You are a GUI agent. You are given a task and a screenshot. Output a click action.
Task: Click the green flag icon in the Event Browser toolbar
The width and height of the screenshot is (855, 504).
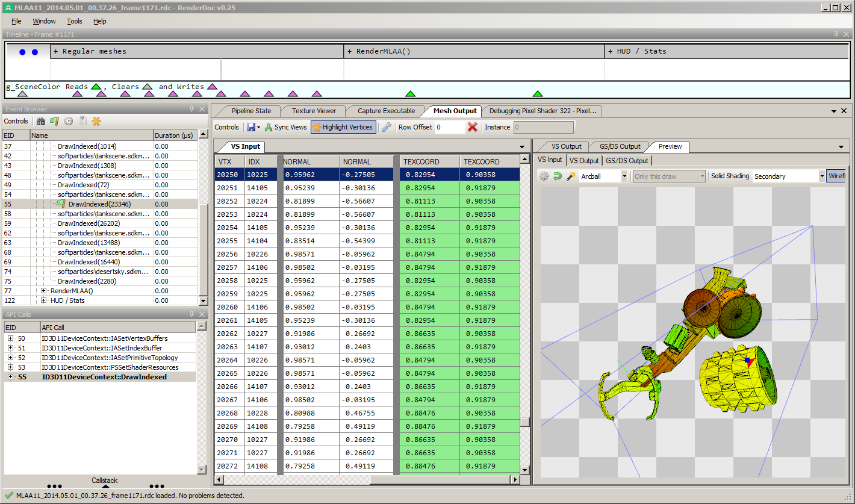[x=54, y=121]
